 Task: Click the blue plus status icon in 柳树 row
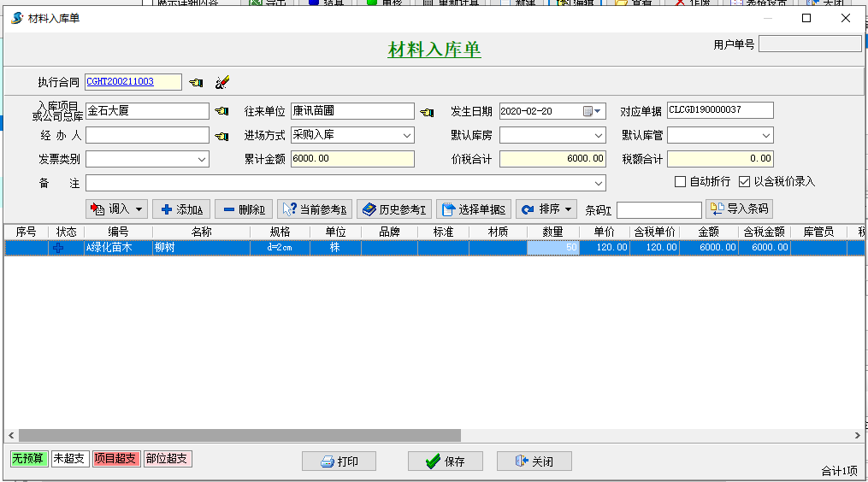[58, 248]
